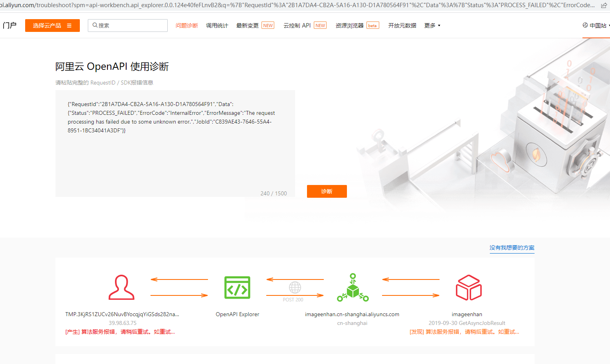Click the browser address bar URL
This screenshot has height=364, width=610.
[297, 5]
